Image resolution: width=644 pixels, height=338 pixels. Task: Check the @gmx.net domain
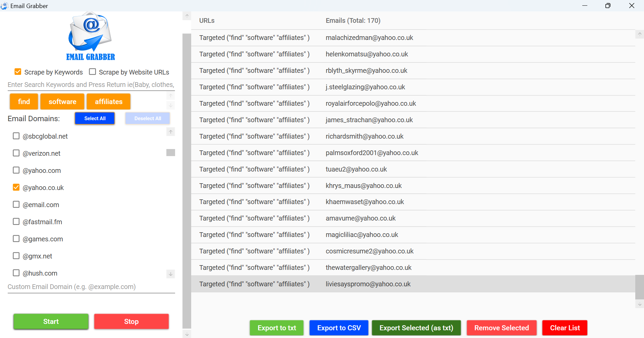pyautogui.click(x=16, y=255)
